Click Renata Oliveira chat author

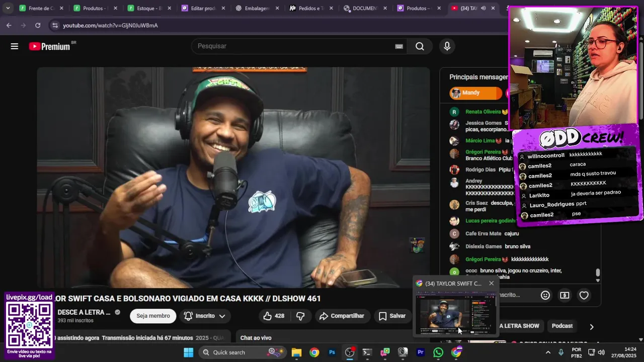coord(483,112)
